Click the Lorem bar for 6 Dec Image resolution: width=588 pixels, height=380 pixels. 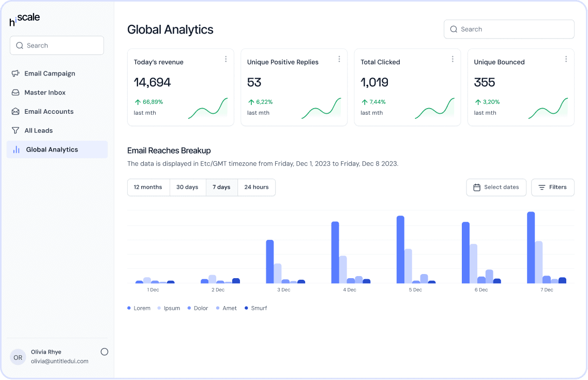point(466,253)
